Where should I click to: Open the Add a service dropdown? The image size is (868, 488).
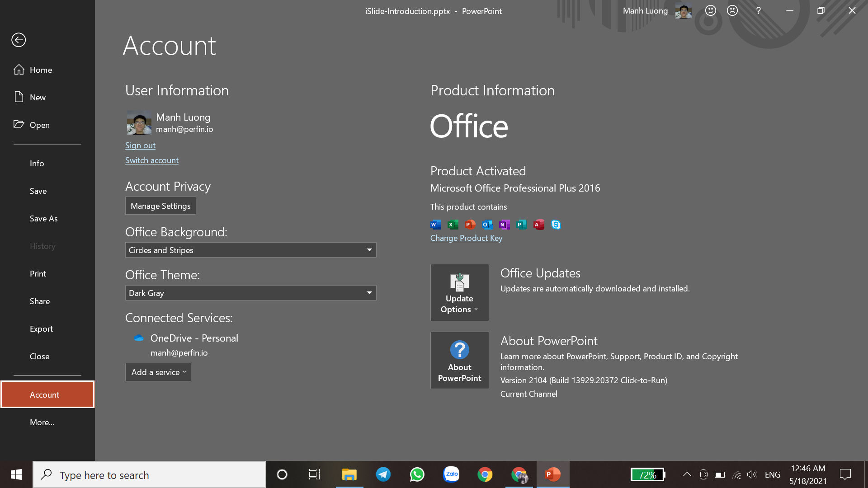(x=158, y=372)
